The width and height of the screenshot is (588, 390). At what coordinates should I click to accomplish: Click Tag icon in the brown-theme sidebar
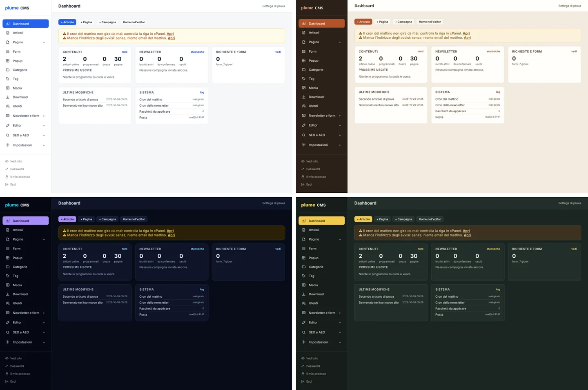tap(304, 78)
